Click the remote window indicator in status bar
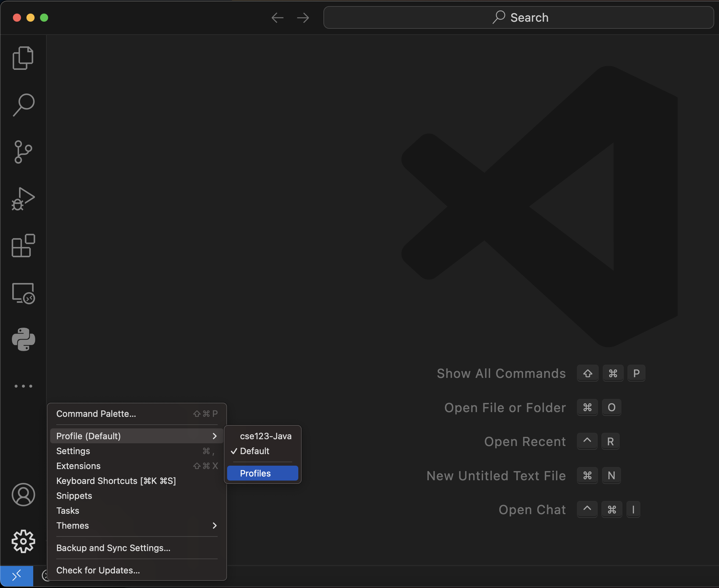719x588 pixels. click(x=17, y=576)
